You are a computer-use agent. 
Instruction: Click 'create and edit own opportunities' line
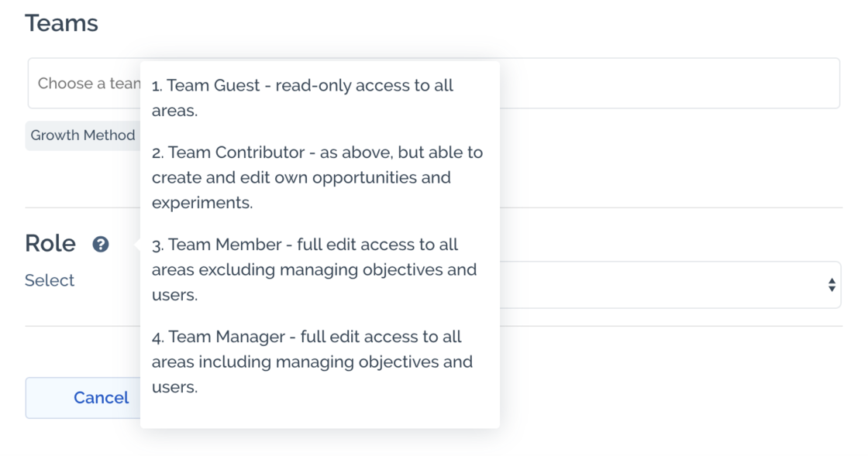click(301, 177)
